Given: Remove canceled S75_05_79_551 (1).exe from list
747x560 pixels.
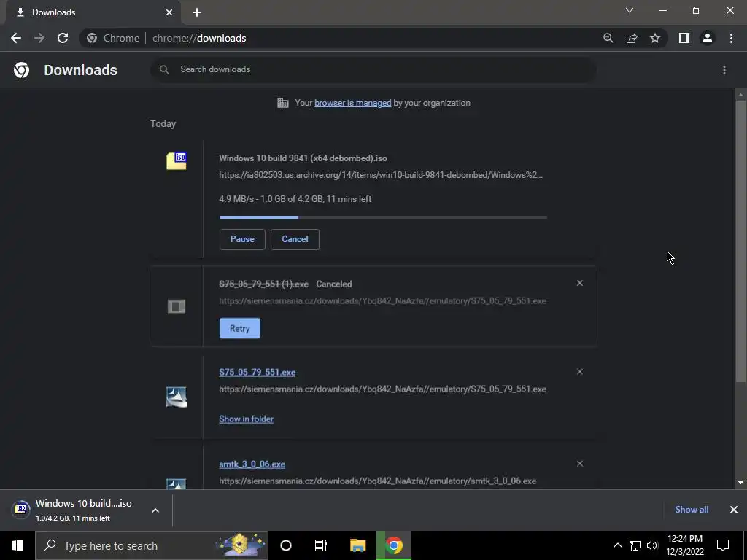Looking at the screenshot, I should coord(580,283).
